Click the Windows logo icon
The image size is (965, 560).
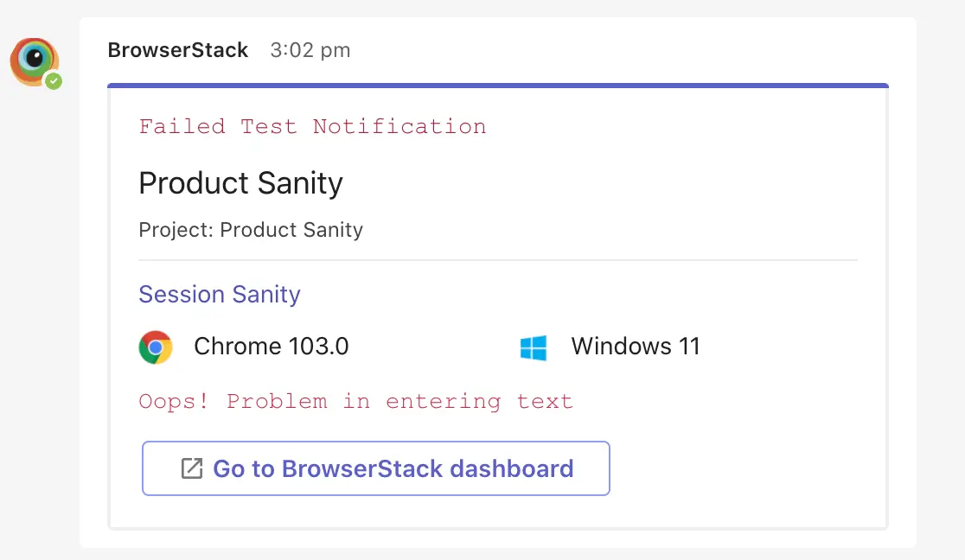coord(534,347)
